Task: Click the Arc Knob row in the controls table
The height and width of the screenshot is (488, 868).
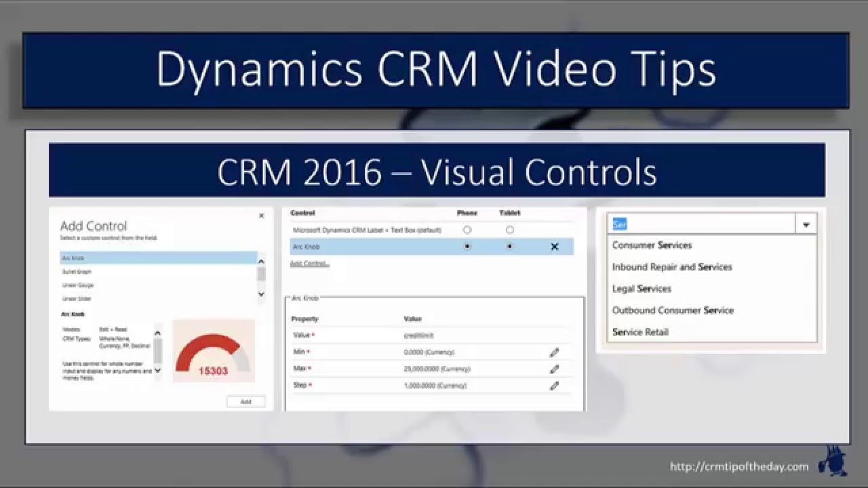Action: pos(431,247)
